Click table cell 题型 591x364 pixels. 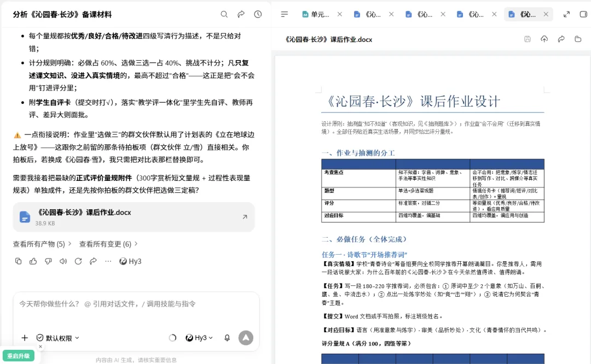[x=358, y=193]
